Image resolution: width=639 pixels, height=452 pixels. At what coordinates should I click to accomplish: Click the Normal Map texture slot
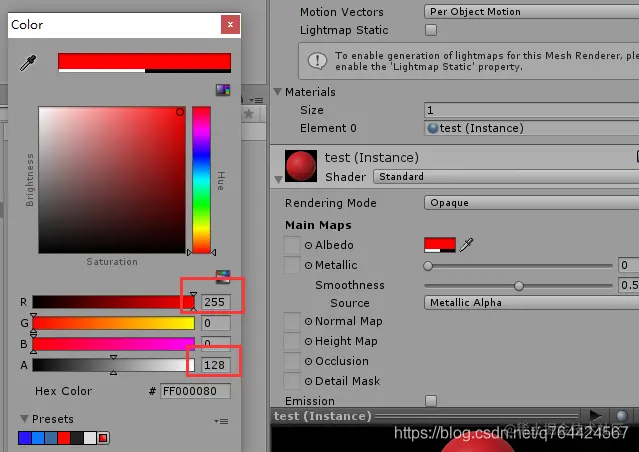292,321
